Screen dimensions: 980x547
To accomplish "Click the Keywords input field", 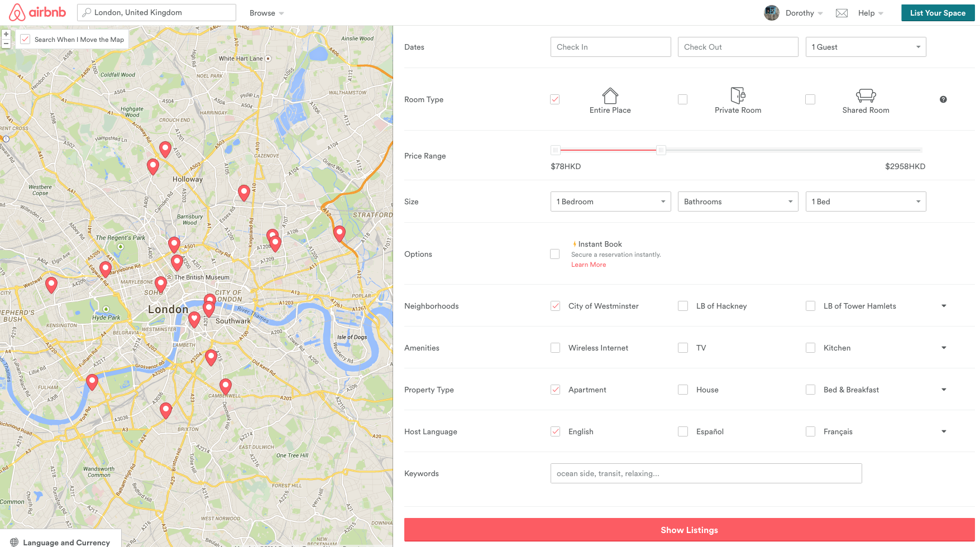I will coord(706,473).
